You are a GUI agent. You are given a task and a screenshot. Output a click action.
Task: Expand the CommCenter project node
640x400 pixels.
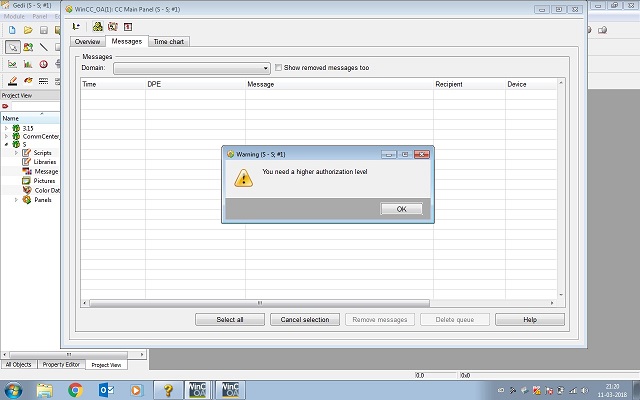pyautogui.click(x=6, y=136)
